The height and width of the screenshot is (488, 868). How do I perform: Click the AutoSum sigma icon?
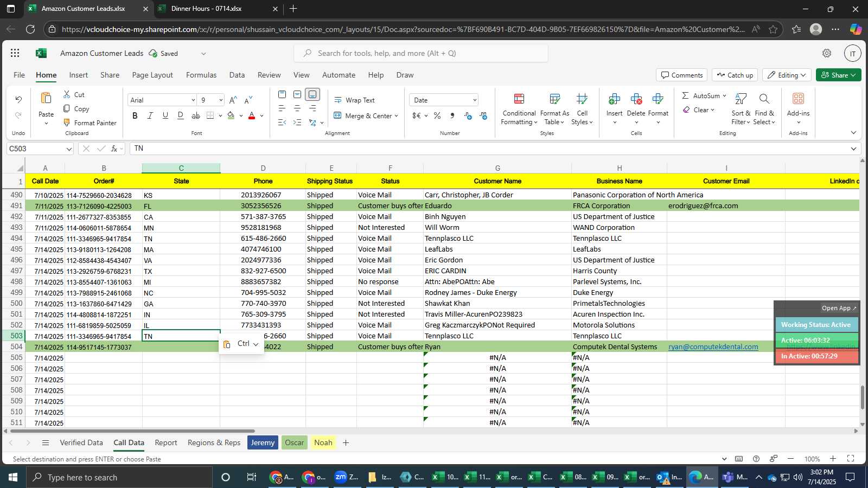pyautogui.click(x=686, y=95)
